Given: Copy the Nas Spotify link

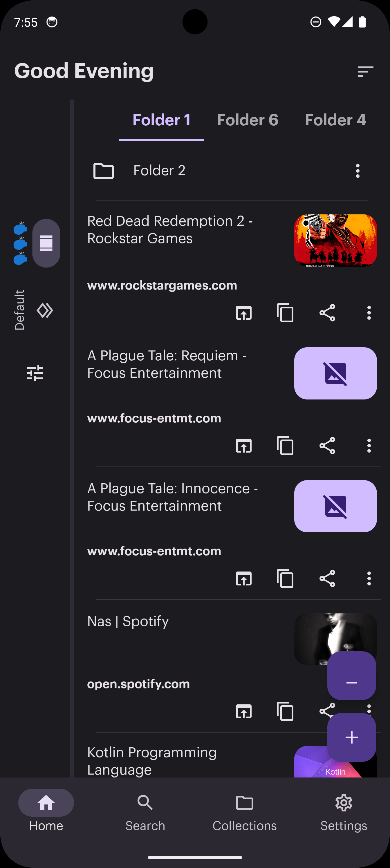Looking at the screenshot, I should [285, 711].
